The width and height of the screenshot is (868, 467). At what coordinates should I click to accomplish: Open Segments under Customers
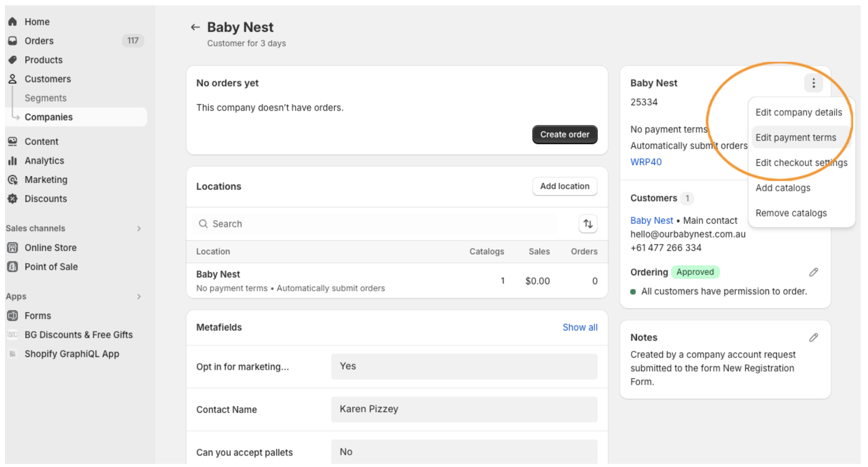point(45,98)
